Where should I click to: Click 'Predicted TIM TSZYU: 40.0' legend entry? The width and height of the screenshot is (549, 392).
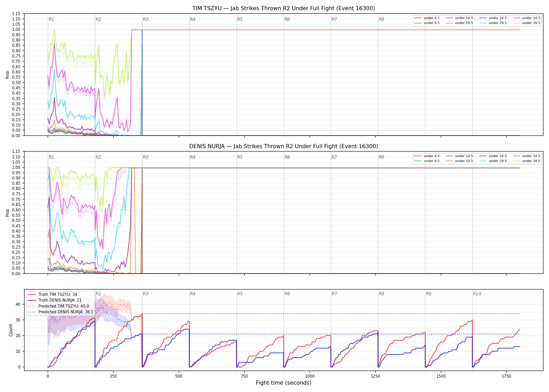point(58,306)
